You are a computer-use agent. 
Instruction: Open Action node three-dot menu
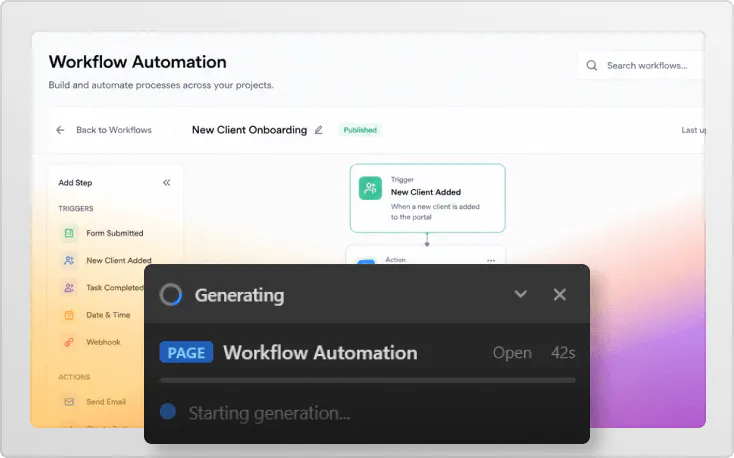pyautogui.click(x=491, y=260)
